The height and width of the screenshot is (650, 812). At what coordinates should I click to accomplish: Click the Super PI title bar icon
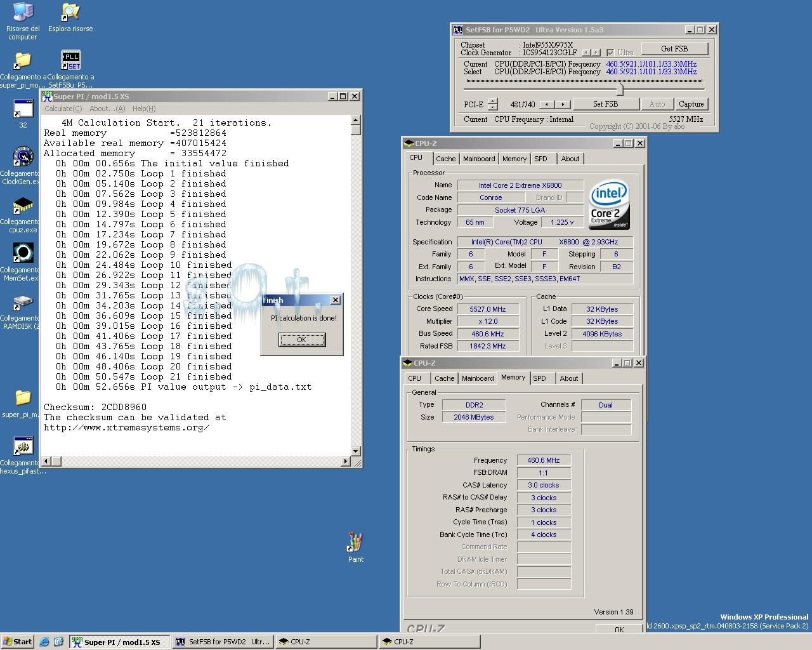(48, 96)
